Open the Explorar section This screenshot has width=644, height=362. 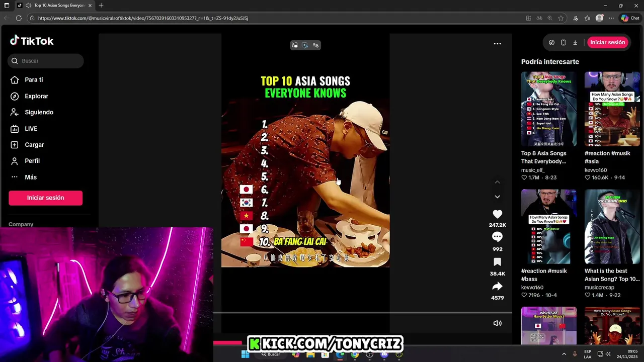click(36, 96)
